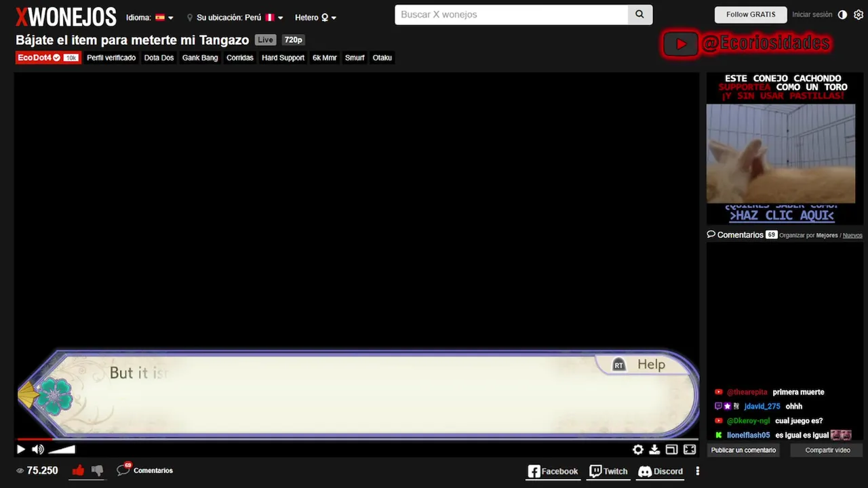Click the green Kick icon beside lionelflash05
This screenshot has width=868, height=488.
click(718, 435)
